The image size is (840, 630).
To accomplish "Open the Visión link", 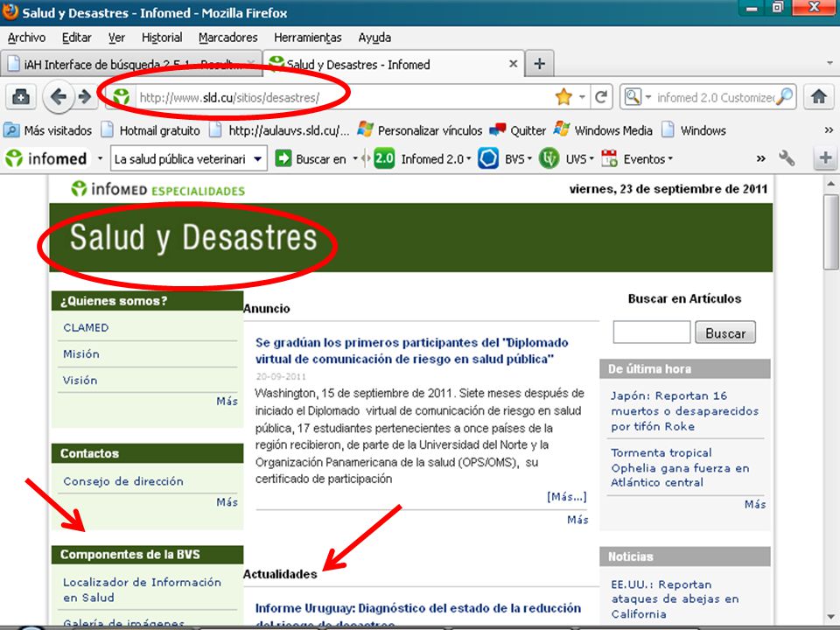I will (x=80, y=380).
